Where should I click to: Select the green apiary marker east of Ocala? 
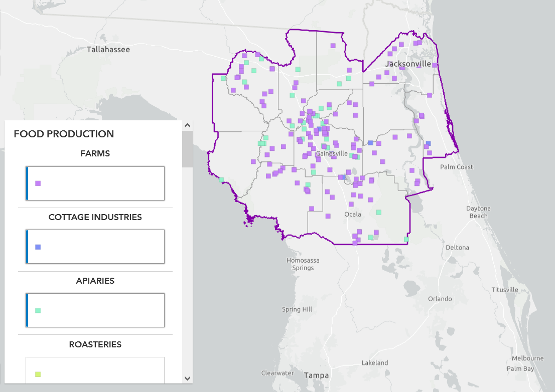point(379,212)
